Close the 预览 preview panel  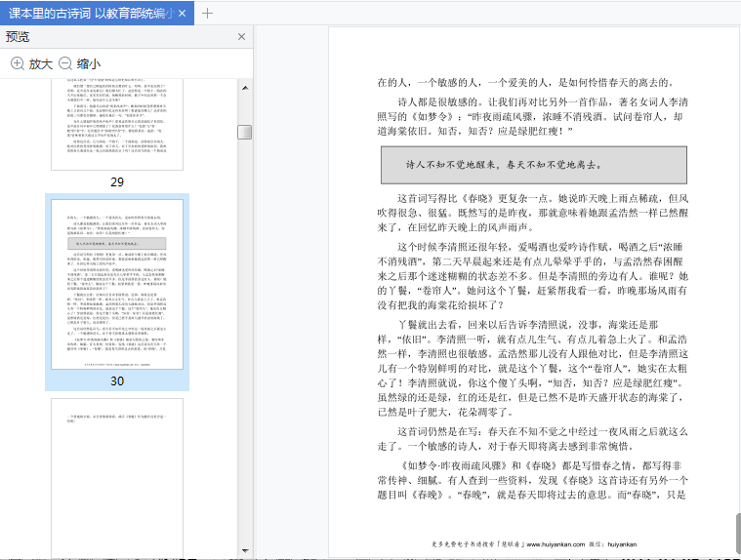point(241,36)
